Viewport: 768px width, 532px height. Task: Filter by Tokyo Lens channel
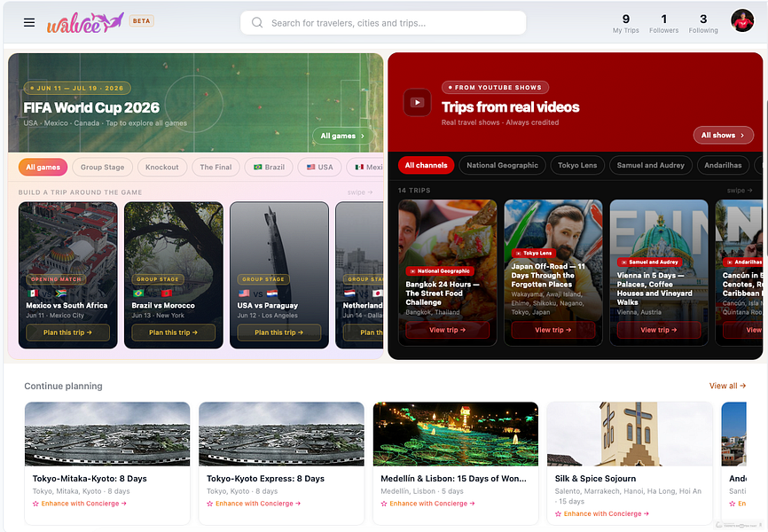[x=577, y=165]
